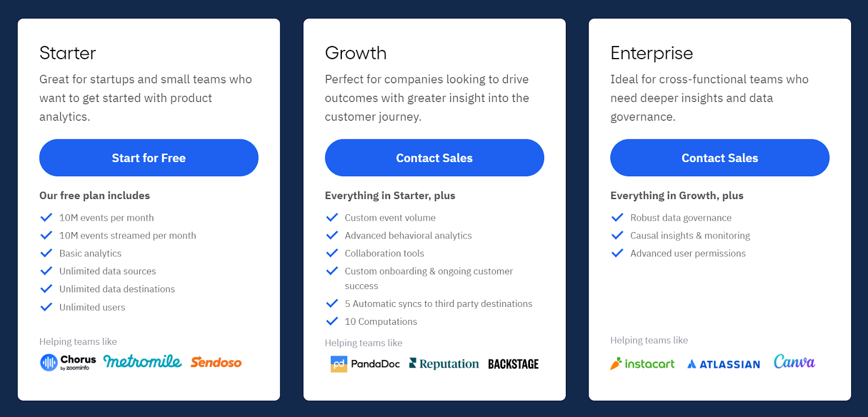Image resolution: width=868 pixels, height=417 pixels.
Task: Click the Backstage logo
Action: tap(513, 364)
